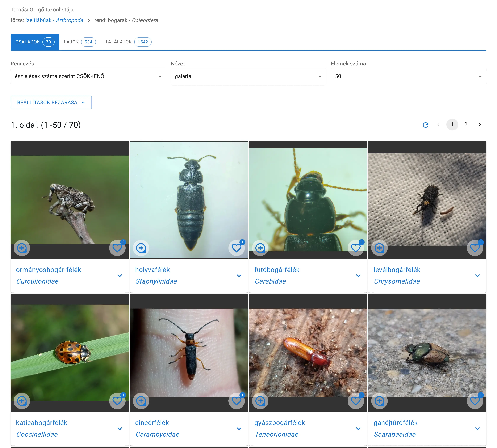This screenshot has width=497, height=448.
Task: Click the refresh icon above the gallery
Action: (x=426, y=125)
